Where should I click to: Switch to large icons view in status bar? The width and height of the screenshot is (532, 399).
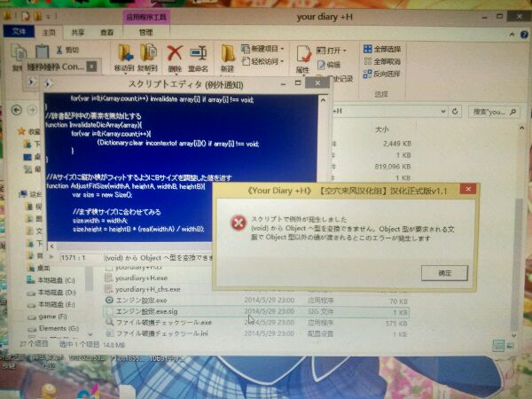(x=511, y=346)
